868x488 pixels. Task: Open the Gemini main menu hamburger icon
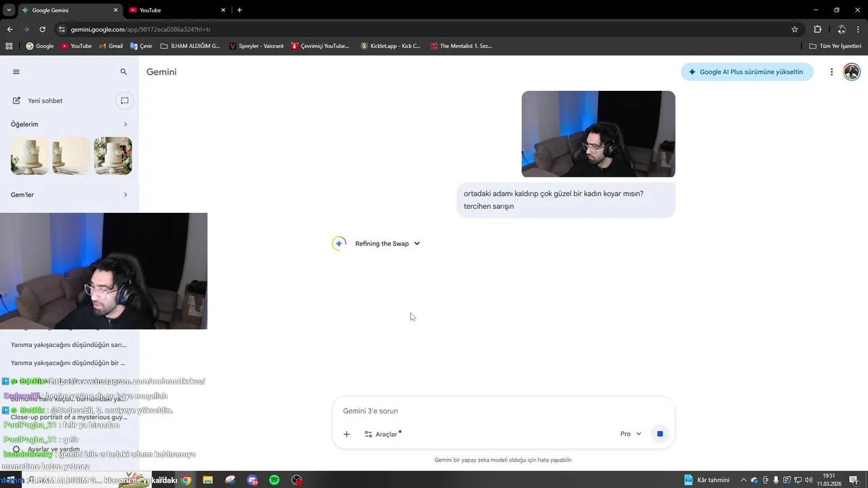pyautogui.click(x=16, y=72)
